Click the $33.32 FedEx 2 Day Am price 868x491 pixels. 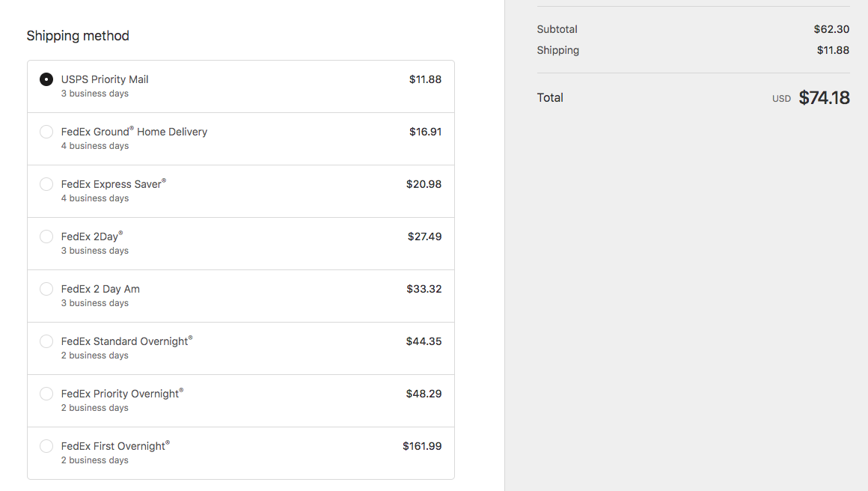click(424, 289)
